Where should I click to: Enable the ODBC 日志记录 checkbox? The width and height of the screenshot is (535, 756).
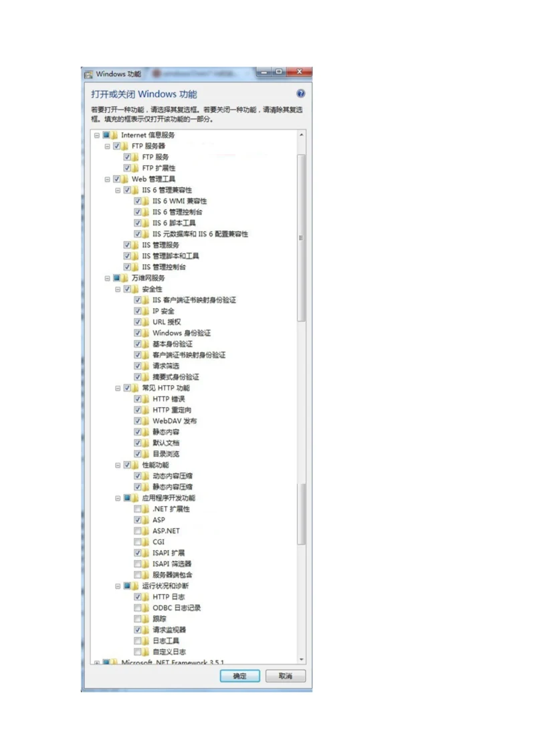[x=138, y=608]
